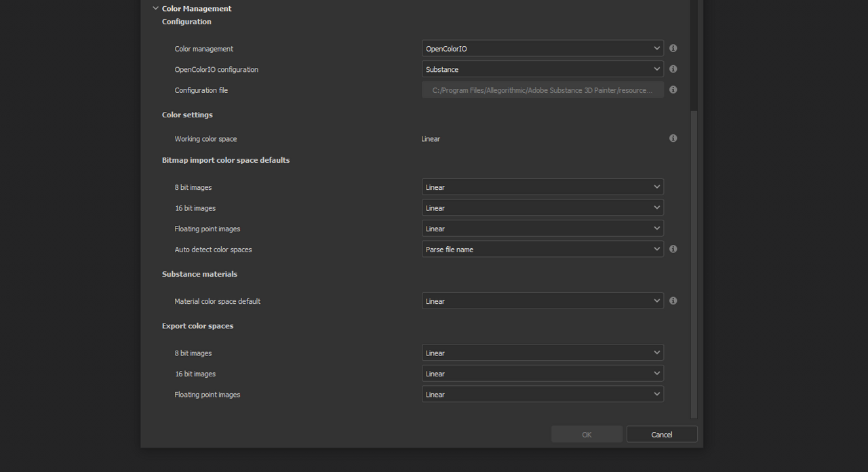The width and height of the screenshot is (868, 472).
Task: Open bitmap import 8 bit images dropdown
Action: (x=542, y=187)
